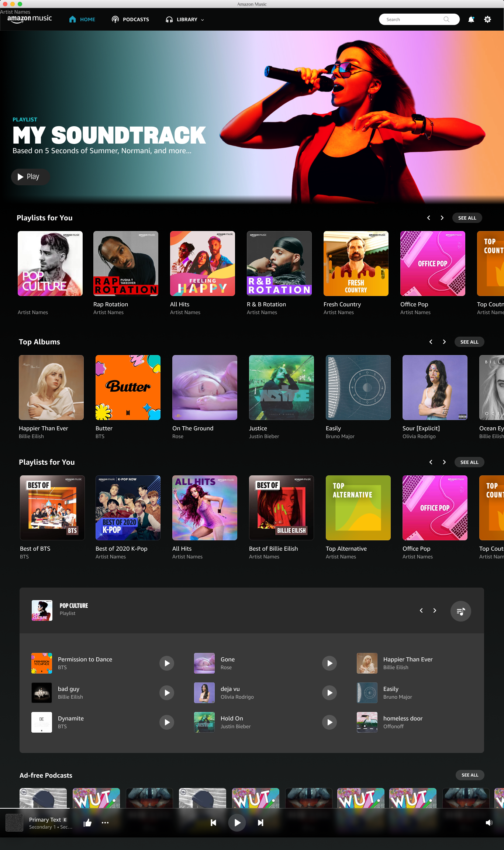Screen dimensions: 504x850
Task: Open the Easily album cover
Action: coord(358,388)
